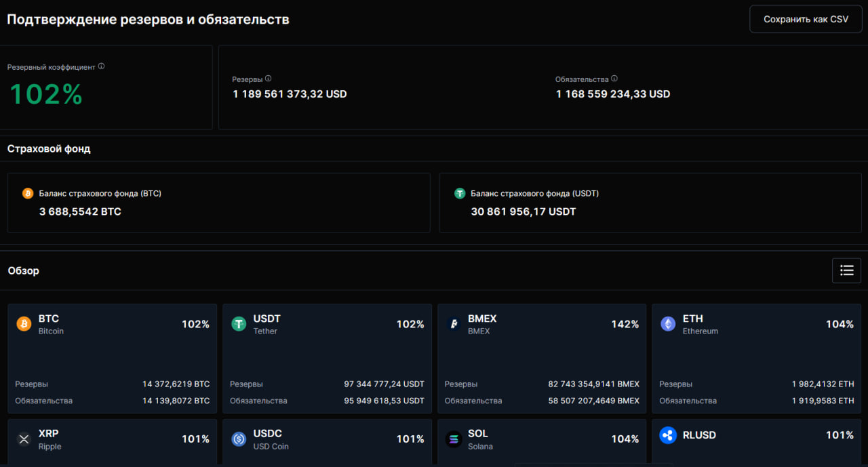This screenshot has height=467, width=868.
Task: Select the USDT Tether 102% card
Action: (328, 359)
